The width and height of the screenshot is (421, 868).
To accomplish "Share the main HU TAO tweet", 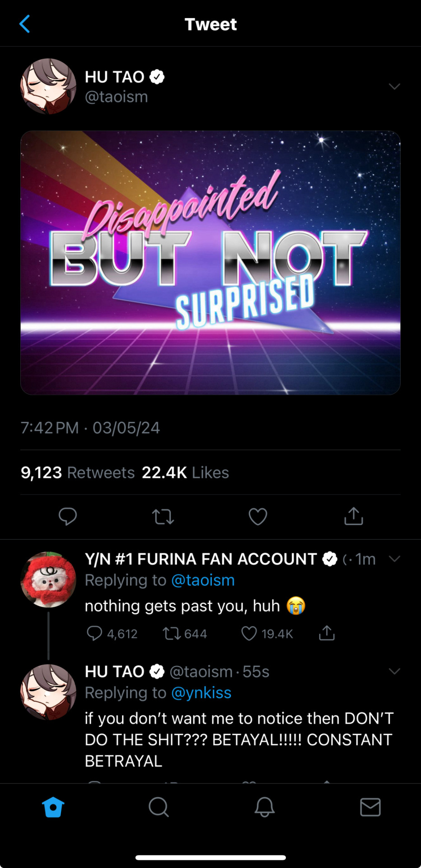I will click(354, 516).
